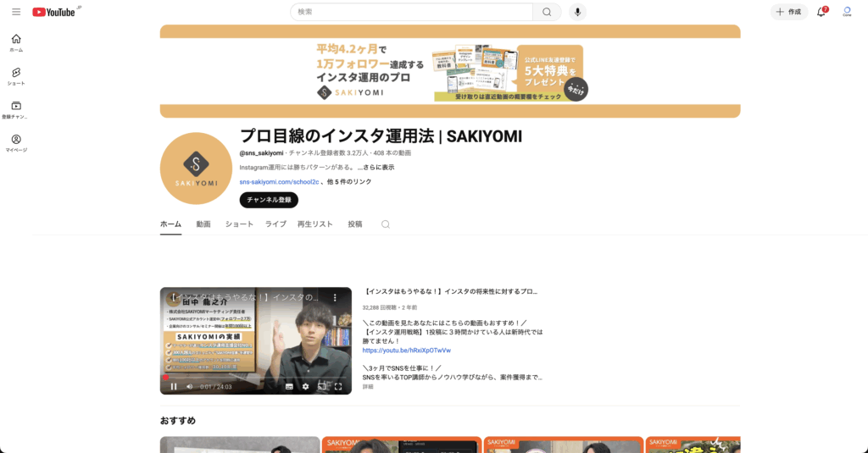Switch to the 動画 tab
868x453 pixels.
[203, 224]
